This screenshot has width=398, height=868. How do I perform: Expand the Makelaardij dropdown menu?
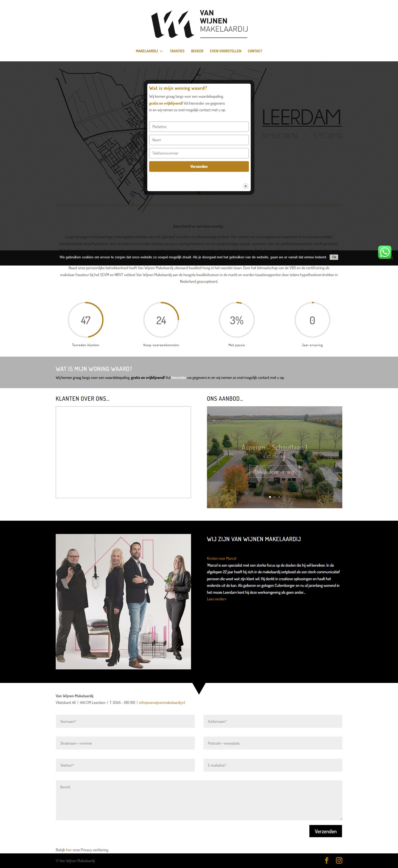coord(149,51)
